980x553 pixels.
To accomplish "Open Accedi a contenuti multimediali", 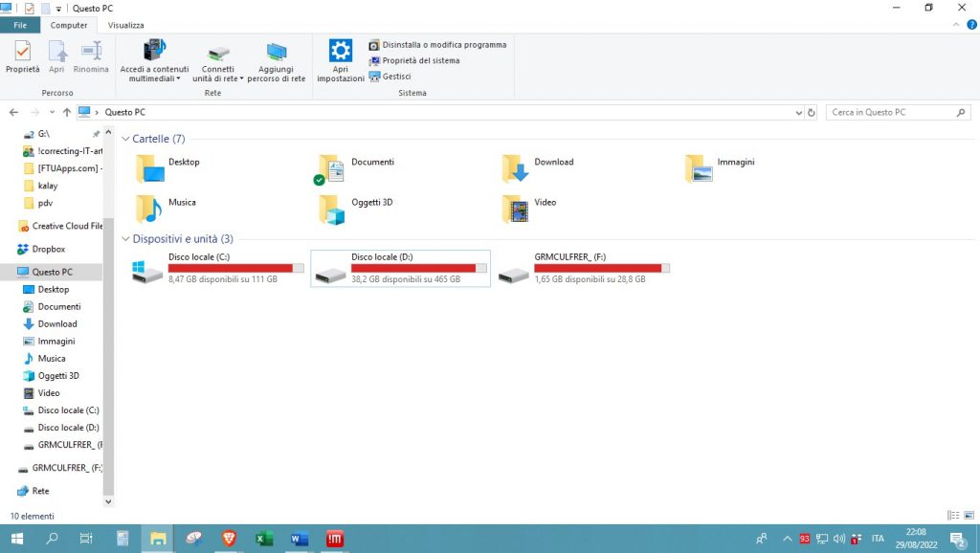I will point(153,59).
